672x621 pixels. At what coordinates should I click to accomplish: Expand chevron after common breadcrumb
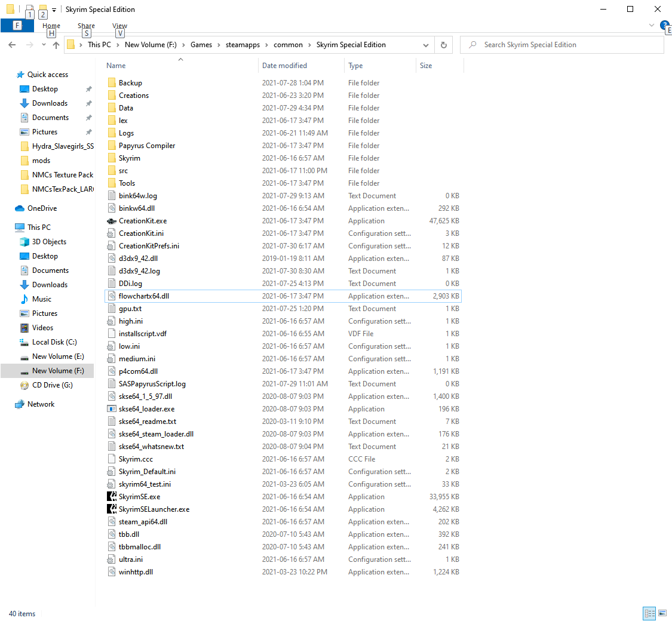309,45
